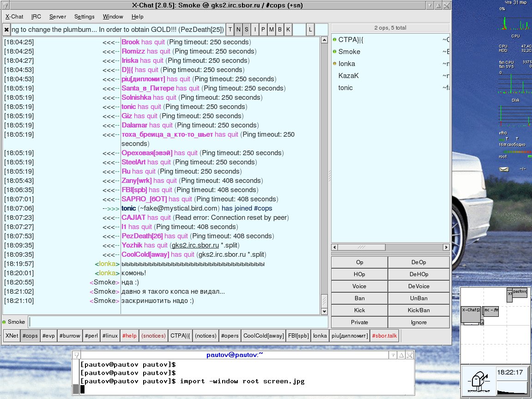Toggle the S (secret) channel mode button
Screen dimensions: 532x399
tap(247, 30)
